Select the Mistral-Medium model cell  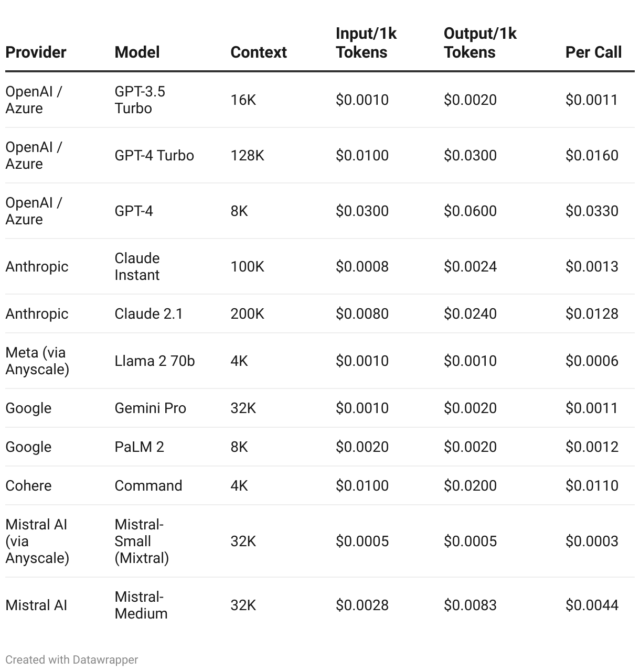(141, 605)
